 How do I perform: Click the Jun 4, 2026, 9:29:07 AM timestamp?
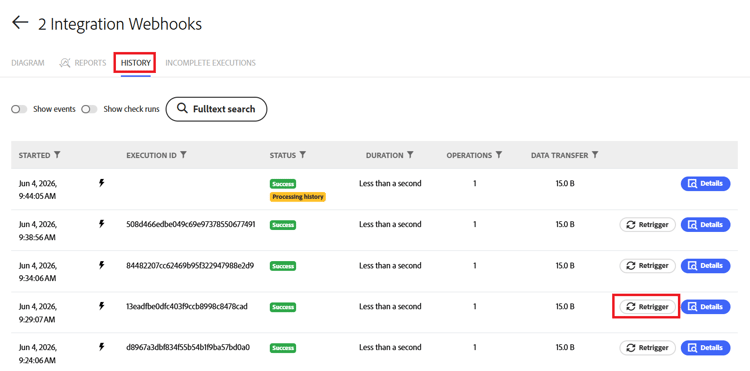[x=38, y=313]
